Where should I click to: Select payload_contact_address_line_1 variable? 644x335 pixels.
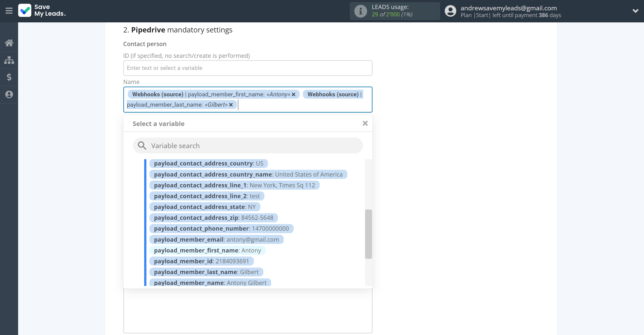point(234,185)
